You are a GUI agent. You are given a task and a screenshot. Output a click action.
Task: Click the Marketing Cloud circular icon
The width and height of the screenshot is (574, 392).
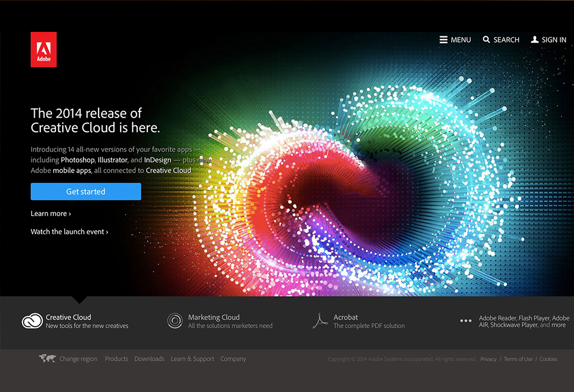[175, 321]
